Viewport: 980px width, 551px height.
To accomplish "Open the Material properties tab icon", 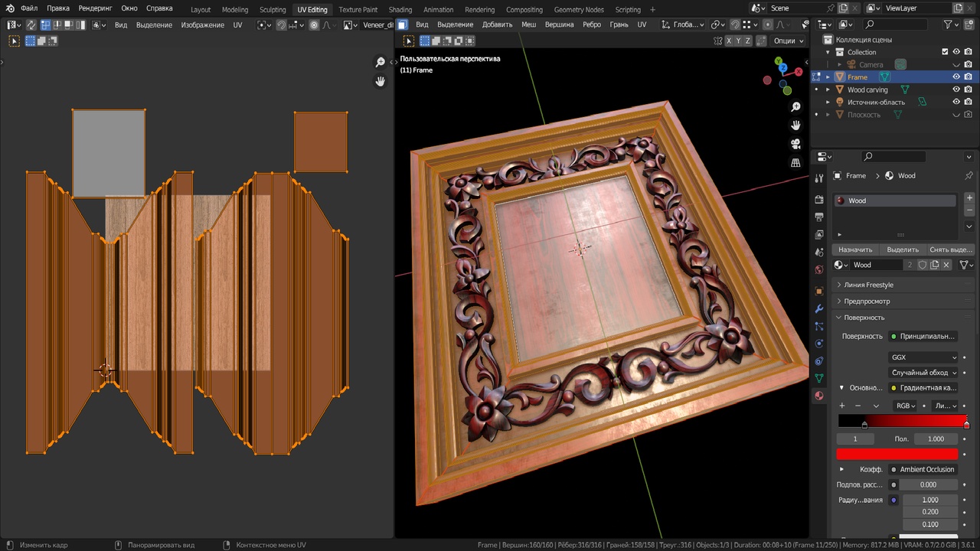I will (x=819, y=396).
